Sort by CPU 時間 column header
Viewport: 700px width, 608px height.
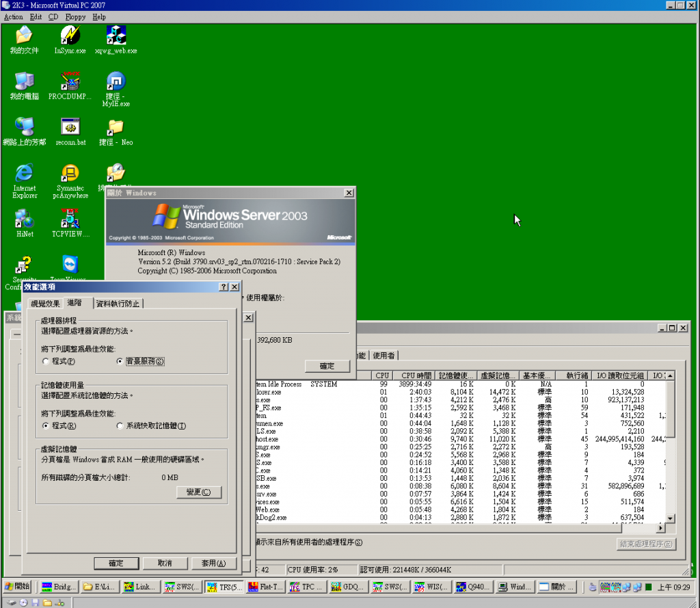pos(414,375)
